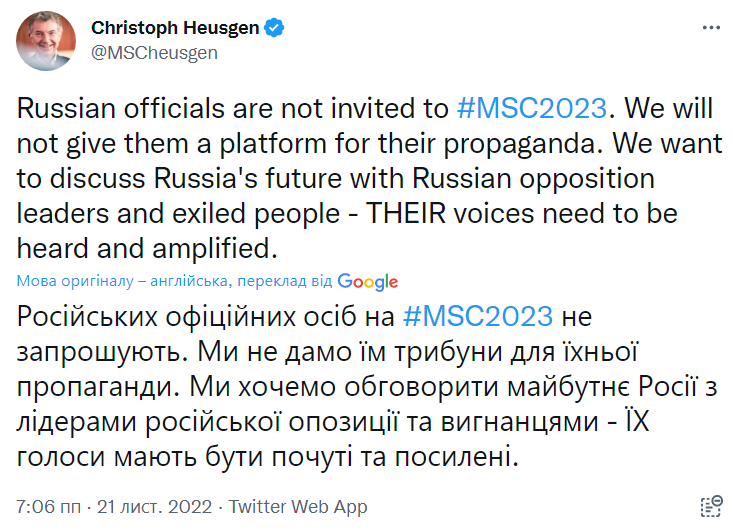The image size is (733, 532).
Task: Click the Google logo in the translation notice
Action: pyautogui.click(x=368, y=282)
